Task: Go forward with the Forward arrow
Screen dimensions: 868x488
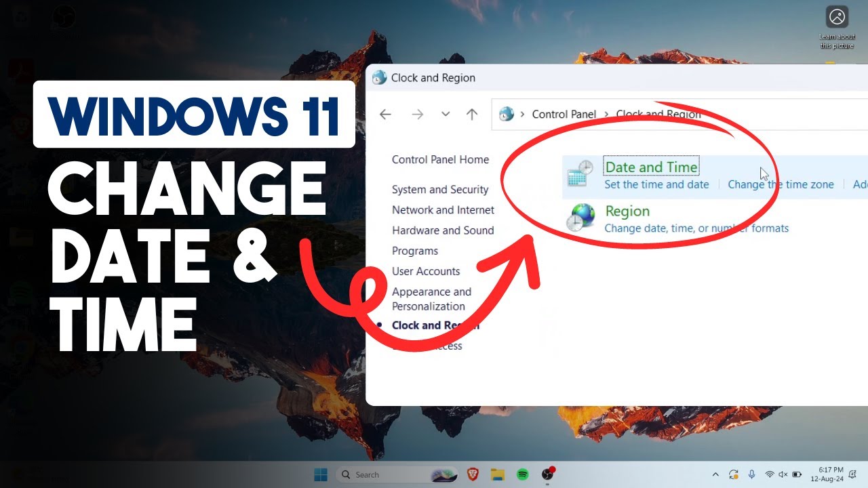Action: [417, 115]
